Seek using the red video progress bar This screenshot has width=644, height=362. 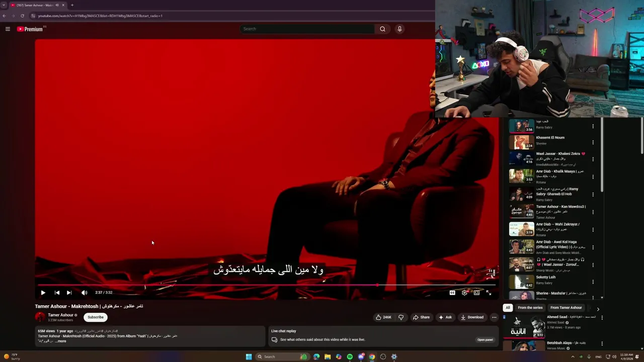(x=267, y=285)
